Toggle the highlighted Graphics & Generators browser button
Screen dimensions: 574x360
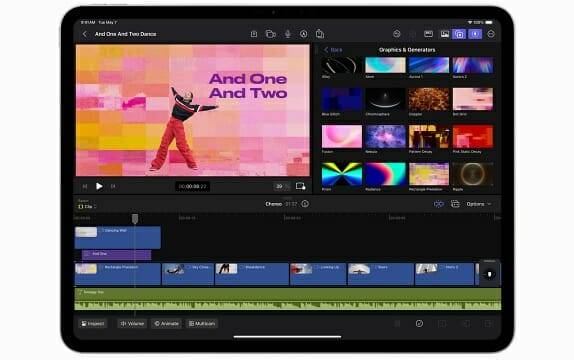pos(459,34)
